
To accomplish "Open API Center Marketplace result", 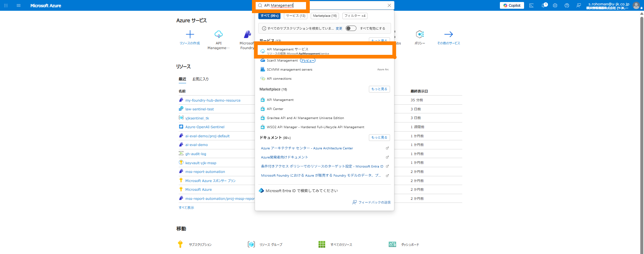I will 324,109.
